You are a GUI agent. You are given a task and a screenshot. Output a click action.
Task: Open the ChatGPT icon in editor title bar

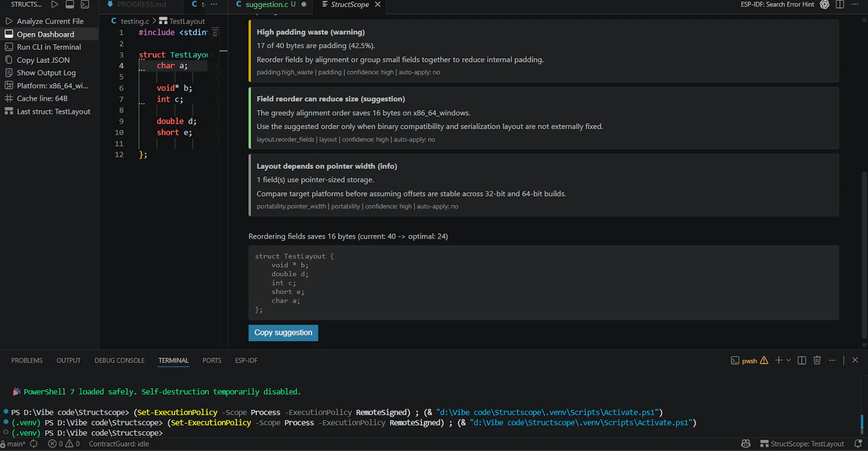(825, 4)
